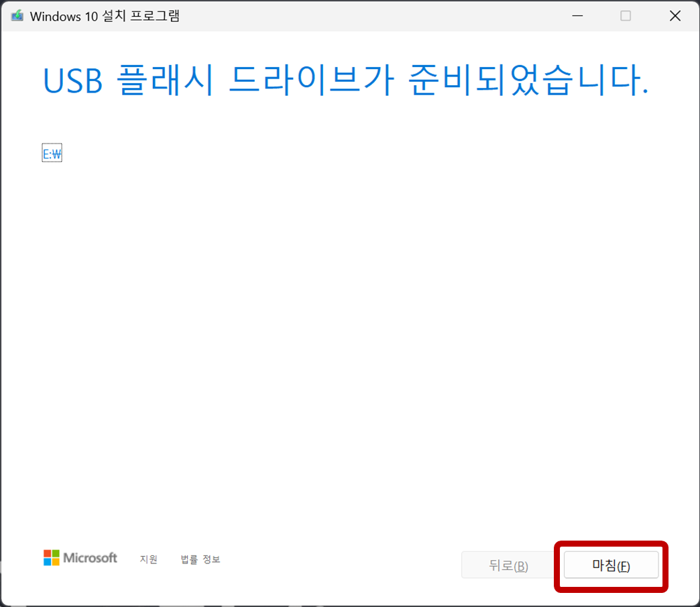The image size is (700, 607).
Task: Click the word 플래시 in the heading
Action: [x=165, y=80]
